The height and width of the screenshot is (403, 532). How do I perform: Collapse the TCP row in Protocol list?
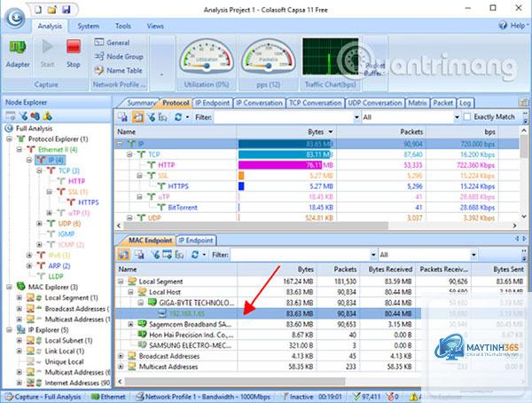pyautogui.click(x=129, y=154)
